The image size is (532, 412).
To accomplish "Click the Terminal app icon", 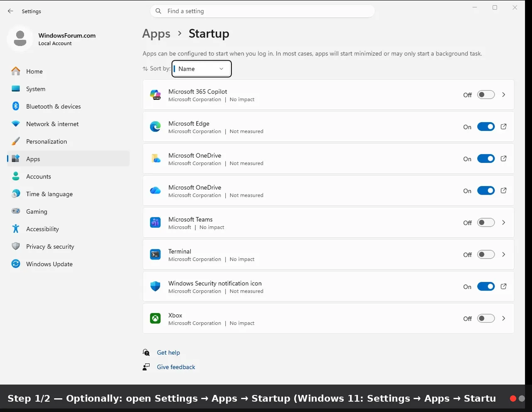I will click(x=155, y=254).
